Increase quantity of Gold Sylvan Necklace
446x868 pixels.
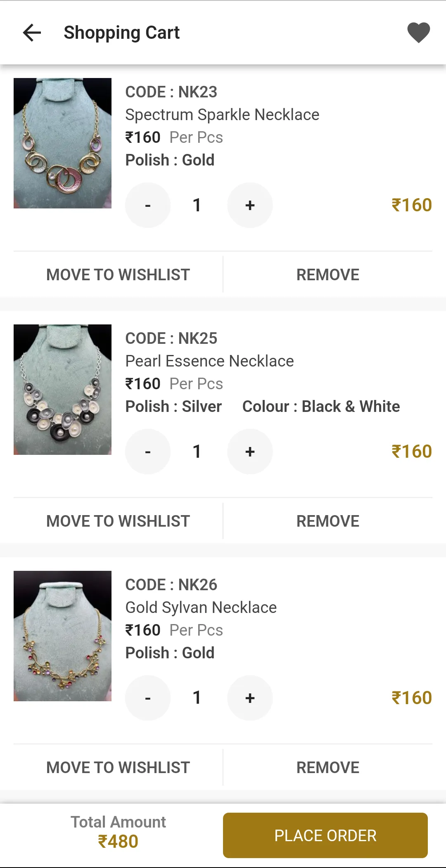pos(250,698)
